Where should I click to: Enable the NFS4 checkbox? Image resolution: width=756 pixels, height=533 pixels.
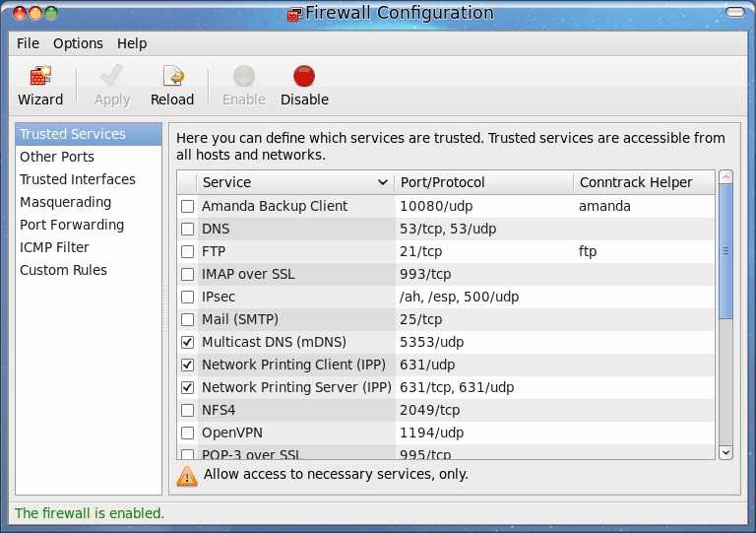188,411
